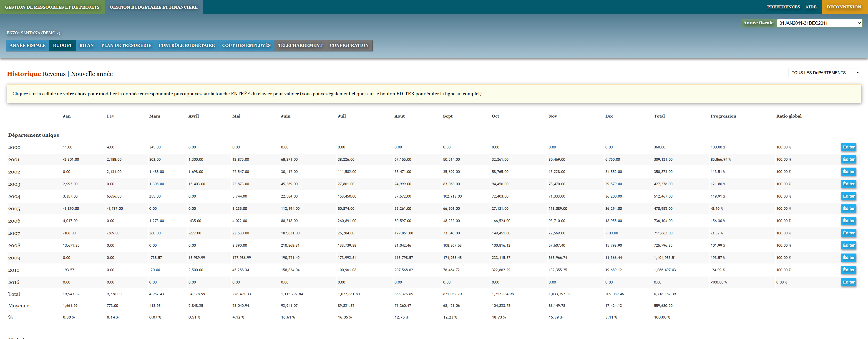Switch to Plan de trésorerie tab
This screenshot has width=868, height=339.
[126, 45]
